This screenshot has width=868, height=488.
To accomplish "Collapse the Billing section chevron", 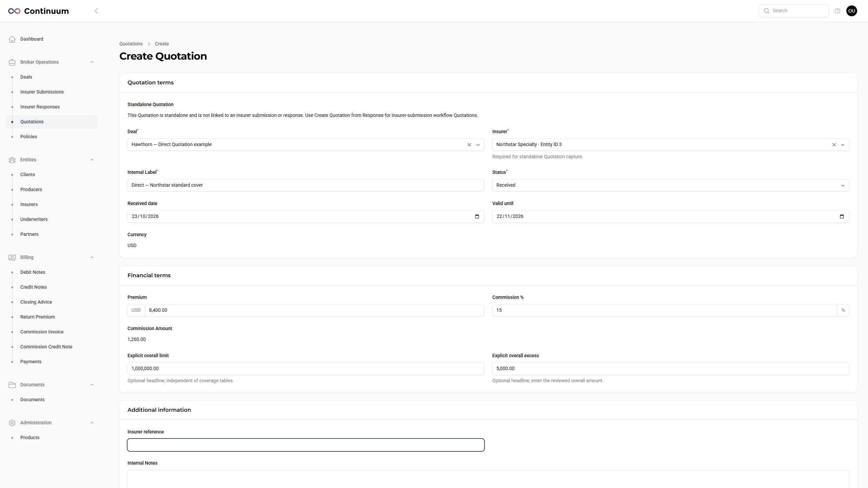I will coord(92,257).
